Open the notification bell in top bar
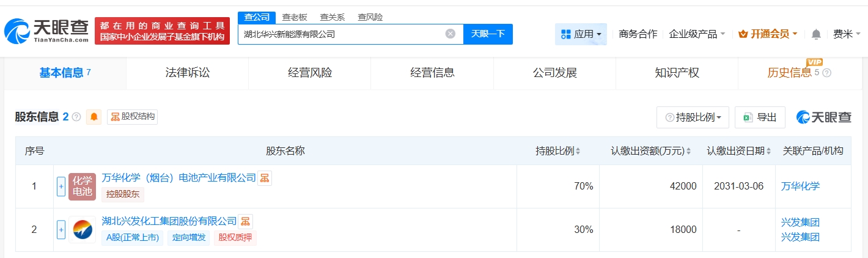This screenshot has height=258, width=868. 816,34
